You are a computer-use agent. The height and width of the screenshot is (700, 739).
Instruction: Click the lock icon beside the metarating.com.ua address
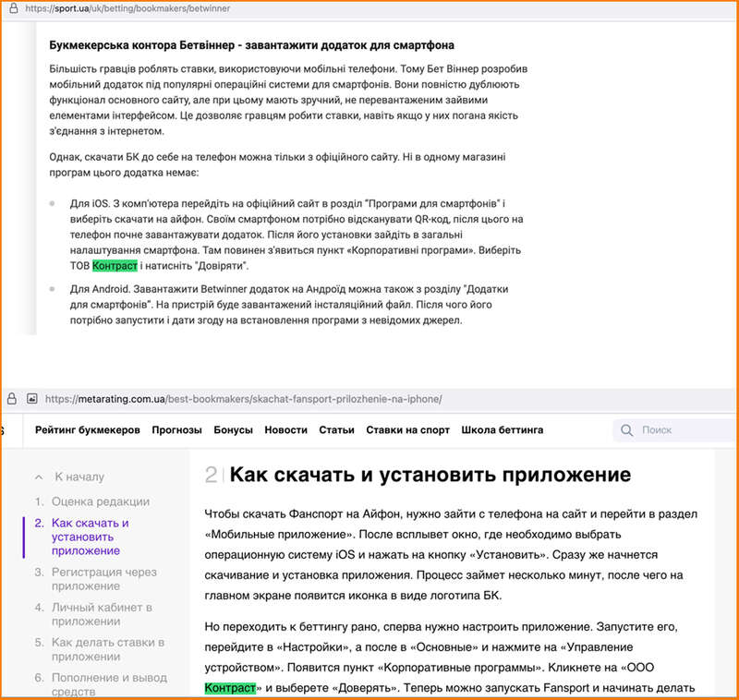click(x=12, y=399)
